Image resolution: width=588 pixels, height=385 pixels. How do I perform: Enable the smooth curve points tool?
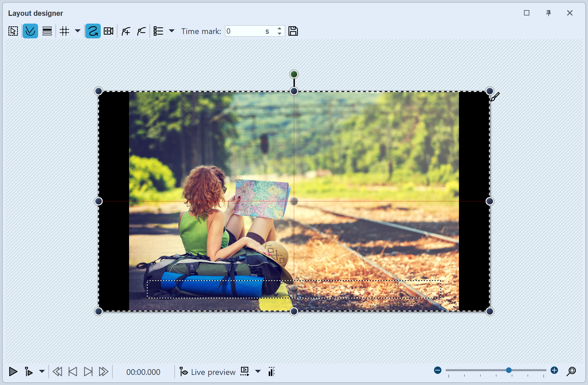[x=30, y=31]
